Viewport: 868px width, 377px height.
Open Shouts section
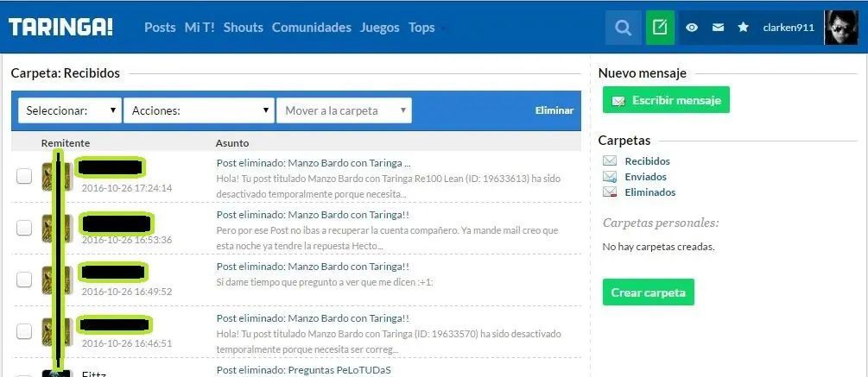[244, 27]
